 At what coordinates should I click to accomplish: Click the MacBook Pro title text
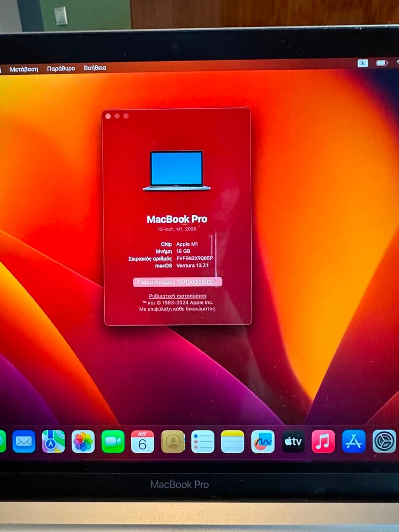point(177,219)
